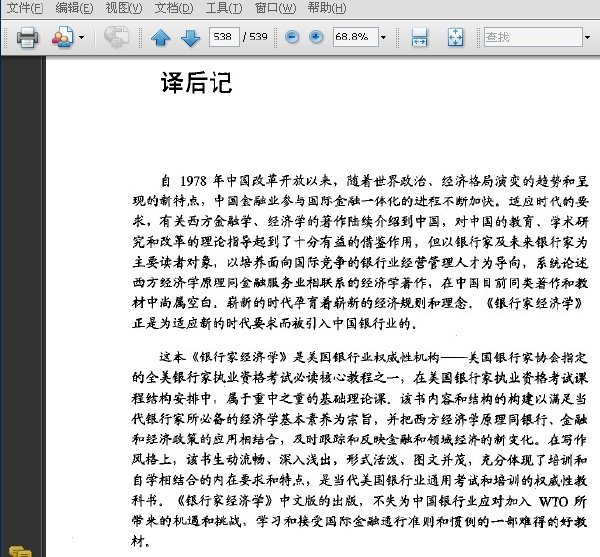Viewport: 600px width, 557px height.
Task: Click the Print icon
Action: tap(27, 37)
